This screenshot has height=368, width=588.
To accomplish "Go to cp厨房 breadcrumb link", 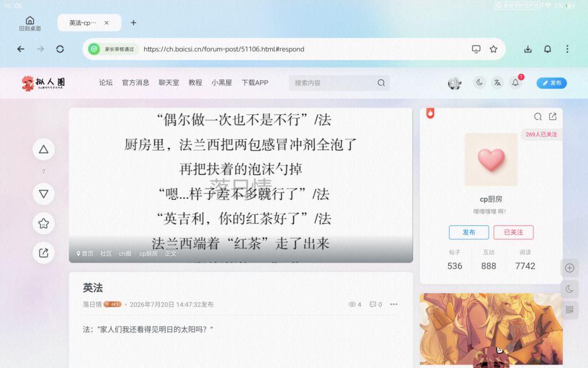I will coord(148,254).
